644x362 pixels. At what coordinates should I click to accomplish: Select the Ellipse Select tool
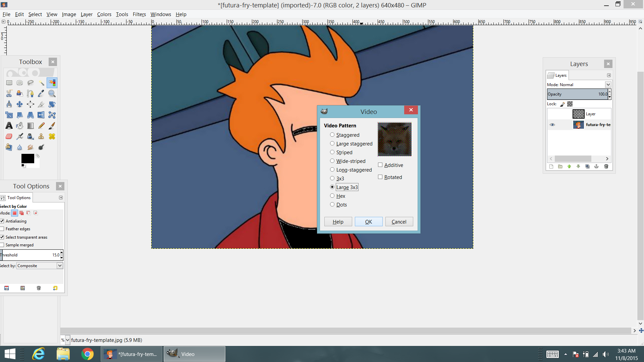[x=20, y=83]
